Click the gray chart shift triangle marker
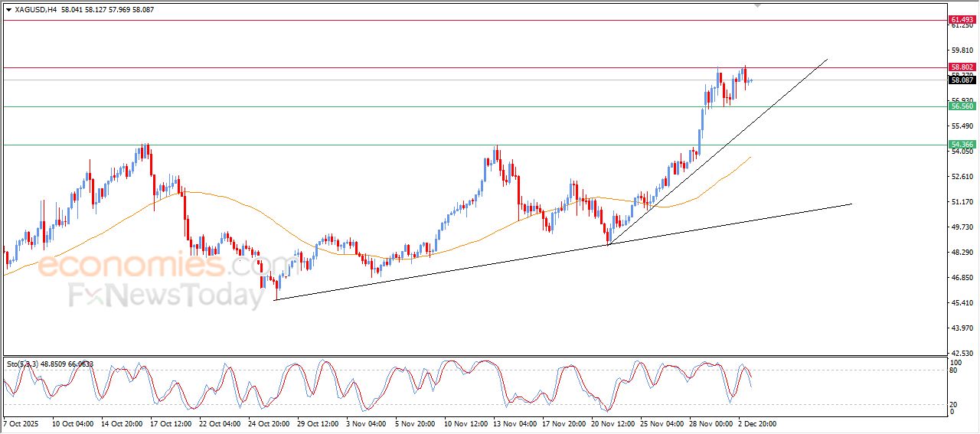980x434 pixels. pyautogui.click(x=758, y=5)
